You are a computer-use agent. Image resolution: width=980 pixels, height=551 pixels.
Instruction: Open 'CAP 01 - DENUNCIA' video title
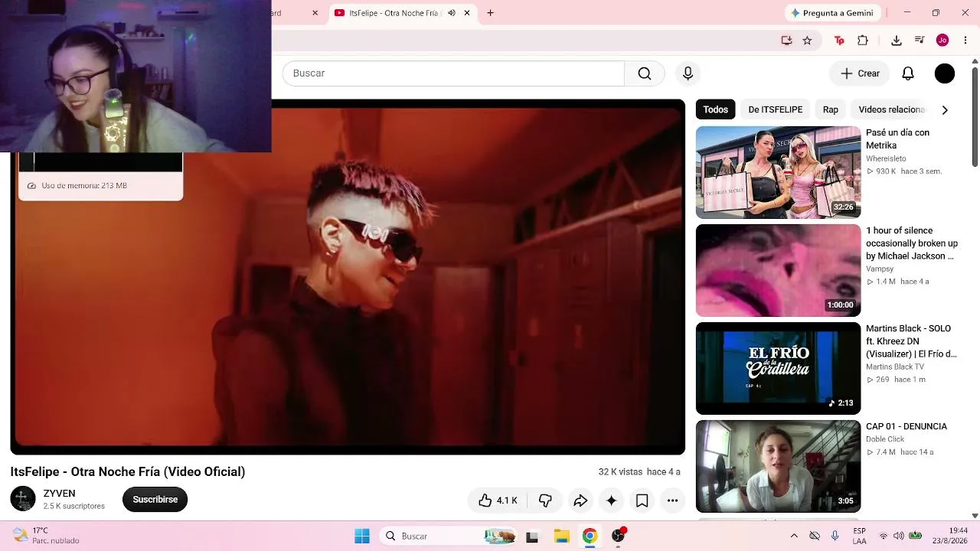tap(906, 426)
